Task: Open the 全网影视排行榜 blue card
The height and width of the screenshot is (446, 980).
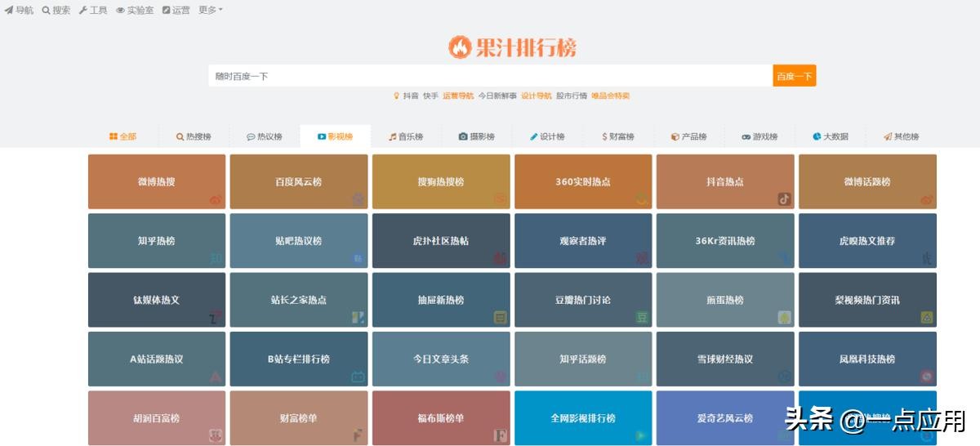Action: [x=583, y=418]
